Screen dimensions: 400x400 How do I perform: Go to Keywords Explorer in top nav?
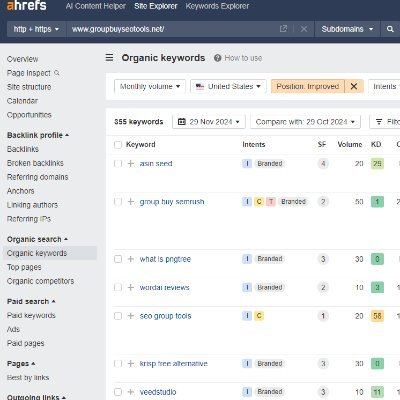[x=217, y=6]
